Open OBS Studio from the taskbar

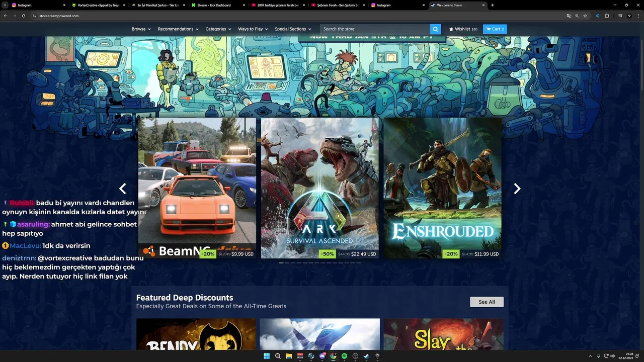pyautogui.click(x=355, y=356)
